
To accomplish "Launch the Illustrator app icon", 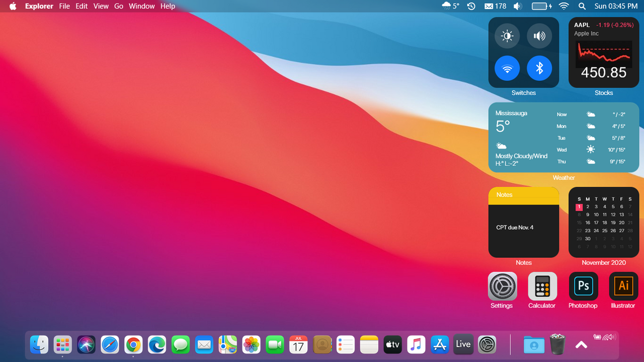I will coord(623,286).
